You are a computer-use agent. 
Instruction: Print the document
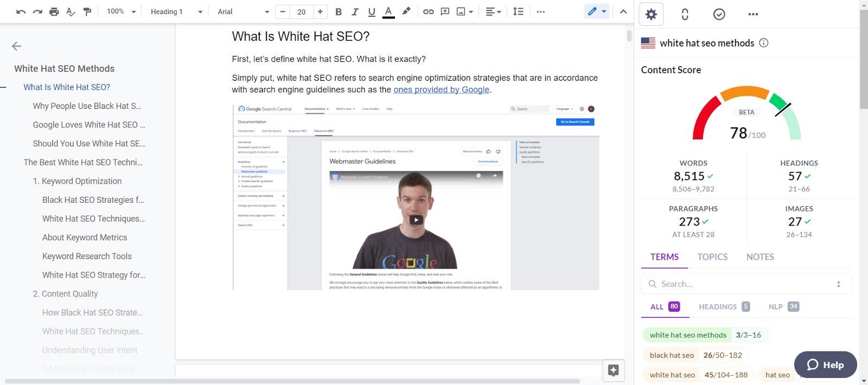point(54,11)
